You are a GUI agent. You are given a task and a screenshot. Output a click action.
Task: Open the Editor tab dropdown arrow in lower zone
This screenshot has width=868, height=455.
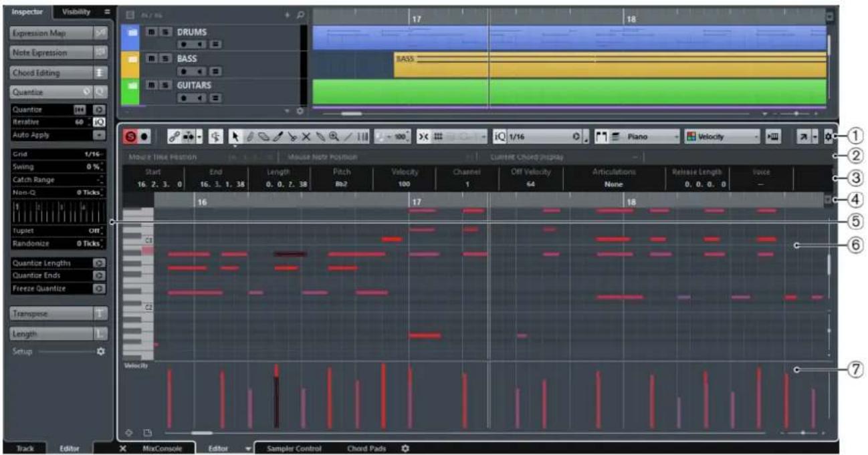pos(248,448)
